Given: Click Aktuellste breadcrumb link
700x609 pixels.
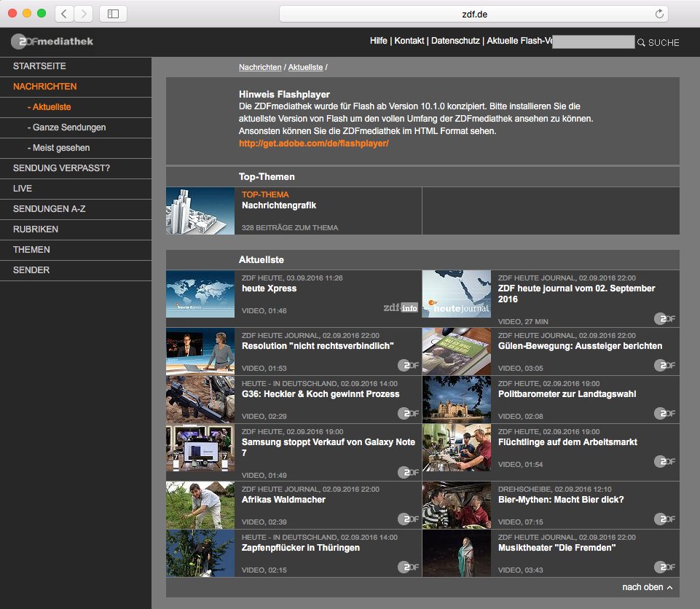Looking at the screenshot, I should pyautogui.click(x=305, y=67).
